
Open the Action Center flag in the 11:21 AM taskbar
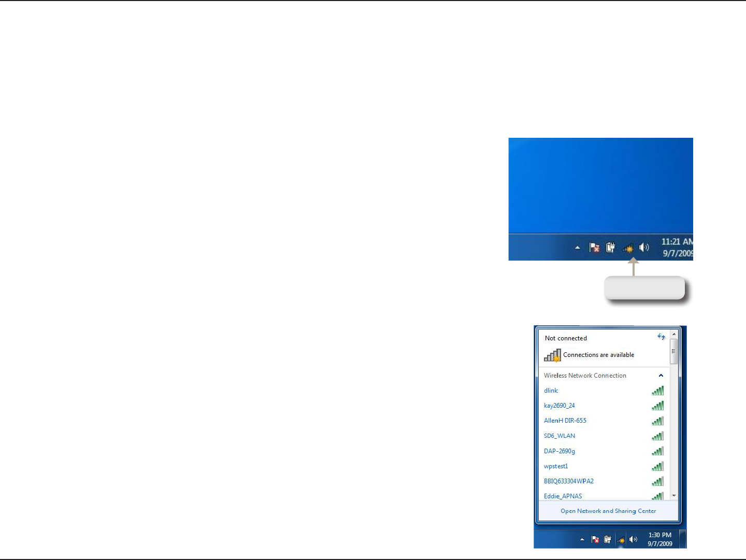(594, 248)
